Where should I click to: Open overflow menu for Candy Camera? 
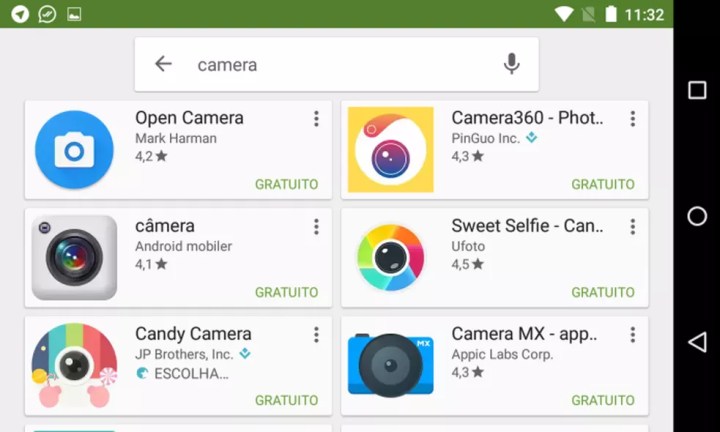(x=316, y=335)
